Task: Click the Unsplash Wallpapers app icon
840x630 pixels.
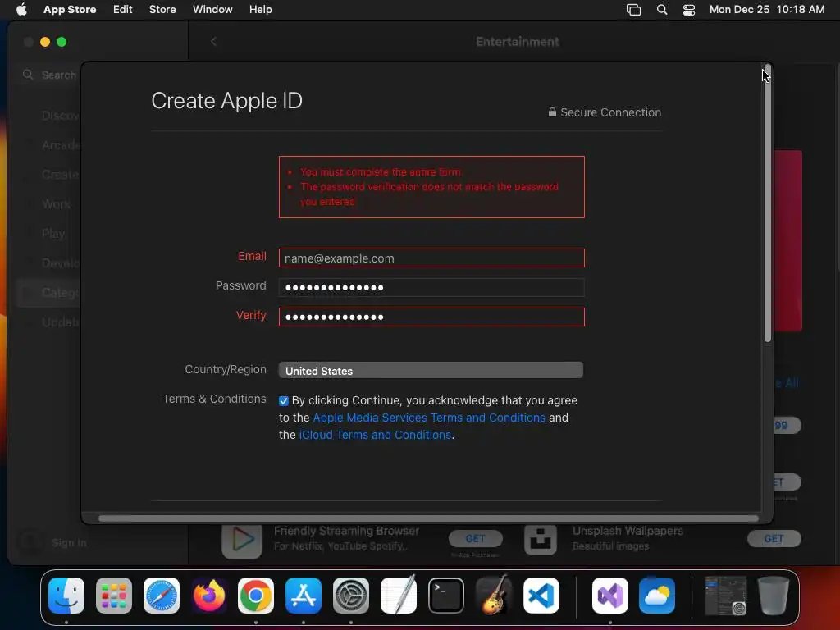Action: [x=540, y=539]
